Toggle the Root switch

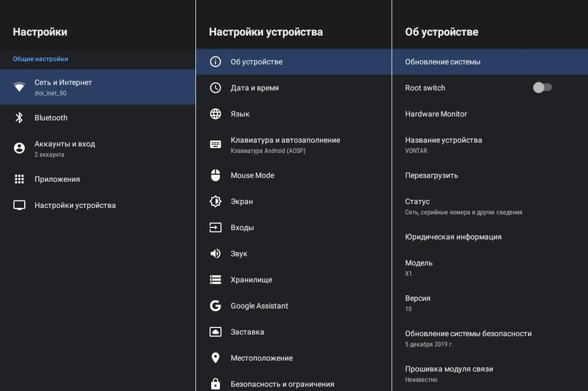tap(542, 88)
